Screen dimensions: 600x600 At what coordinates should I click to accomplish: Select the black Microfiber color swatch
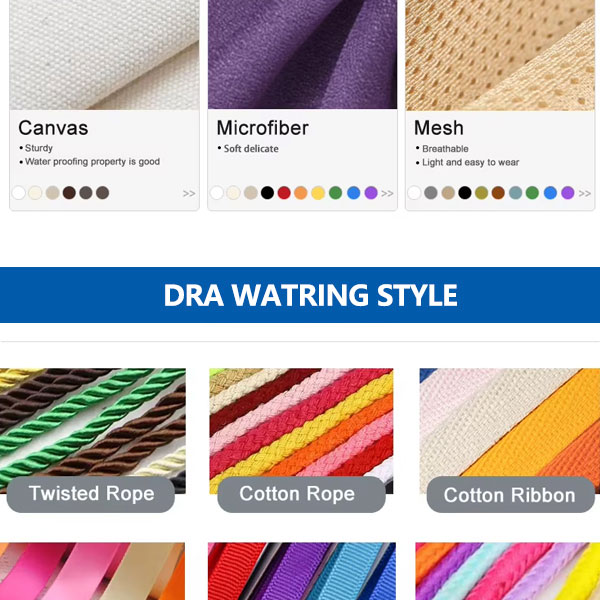[x=267, y=192]
